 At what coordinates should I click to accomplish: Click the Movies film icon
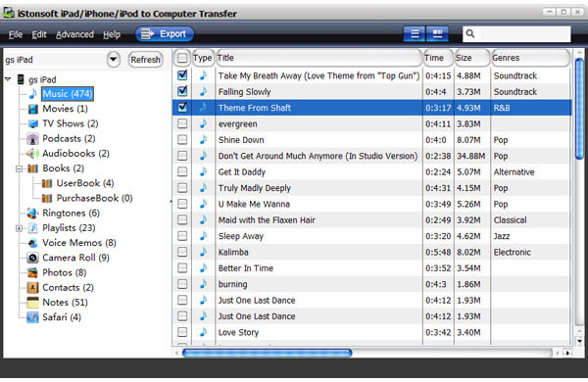click(x=33, y=109)
